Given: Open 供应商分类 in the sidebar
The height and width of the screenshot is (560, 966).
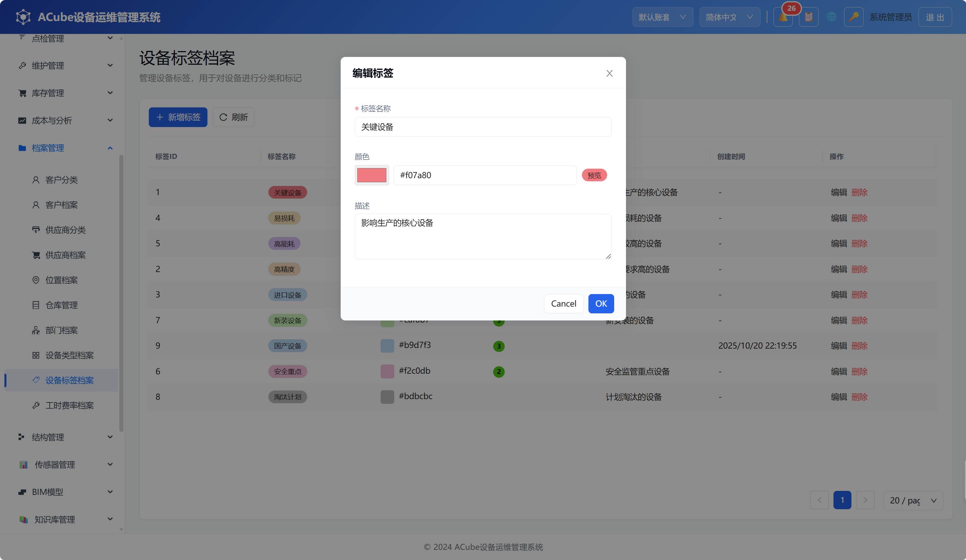Looking at the screenshot, I should point(61,230).
